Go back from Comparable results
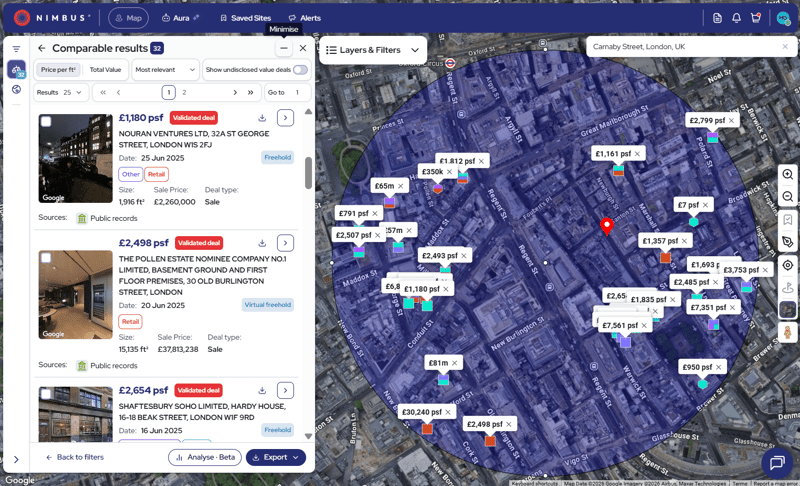The height and width of the screenshot is (486, 800). (x=42, y=48)
